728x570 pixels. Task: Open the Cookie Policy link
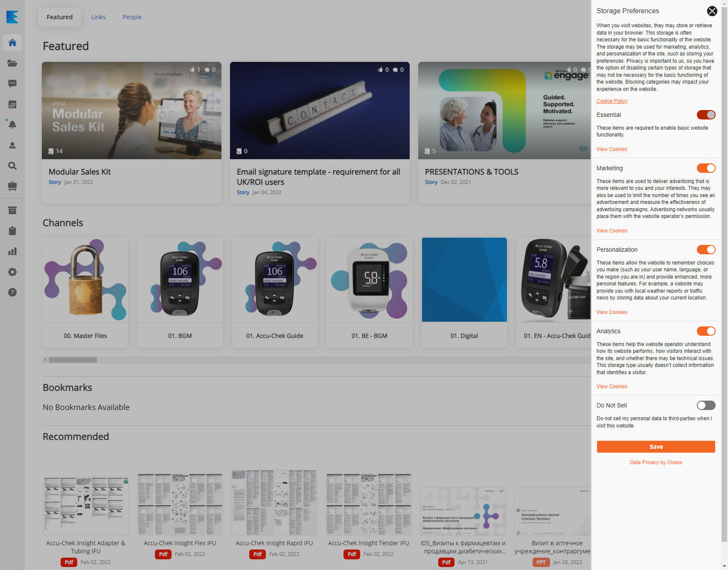point(612,101)
